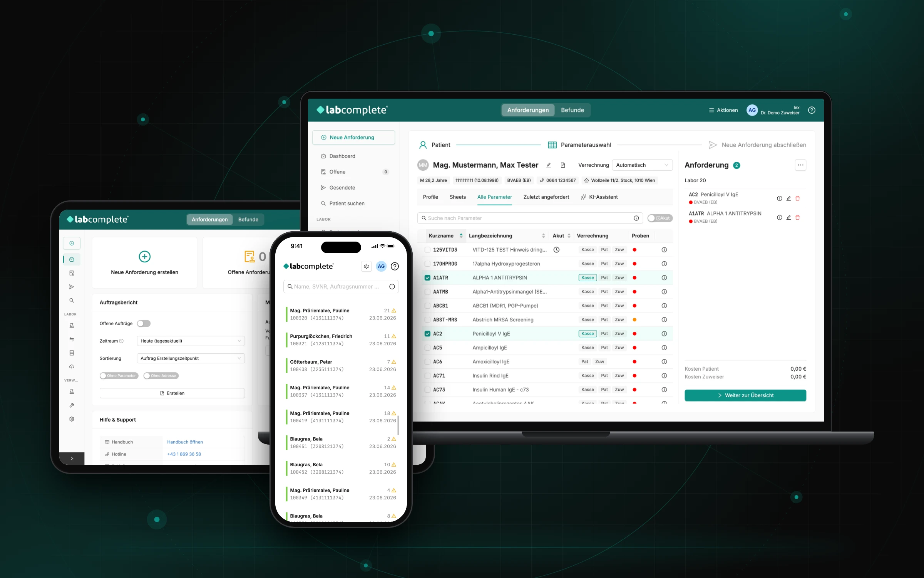Open Sortierung Auftrag Erstellungszeitpunkt dropdown
Image resolution: width=924 pixels, height=578 pixels.
(191, 358)
